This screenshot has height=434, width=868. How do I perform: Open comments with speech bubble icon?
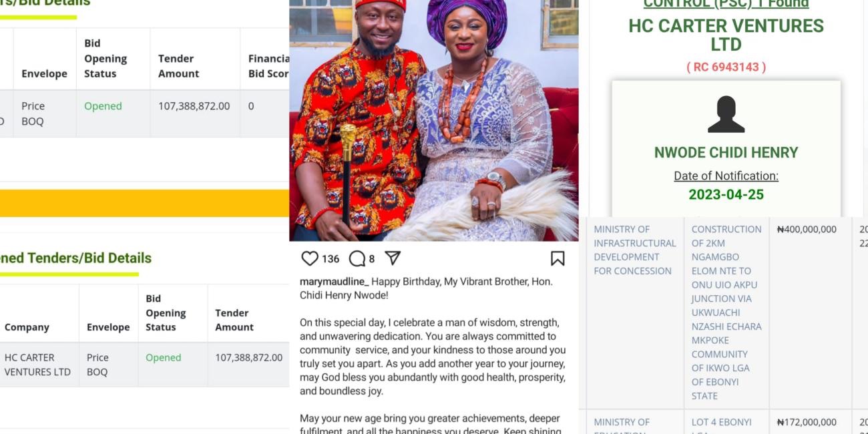[357, 258]
